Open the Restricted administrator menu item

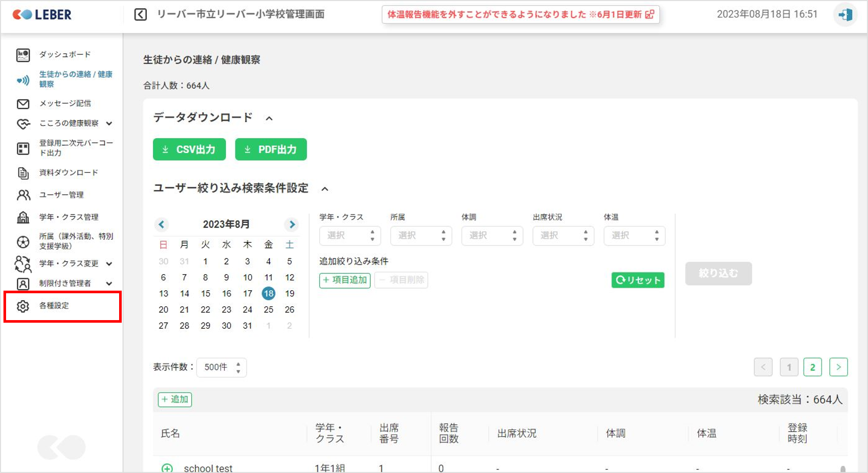pyautogui.click(x=65, y=283)
